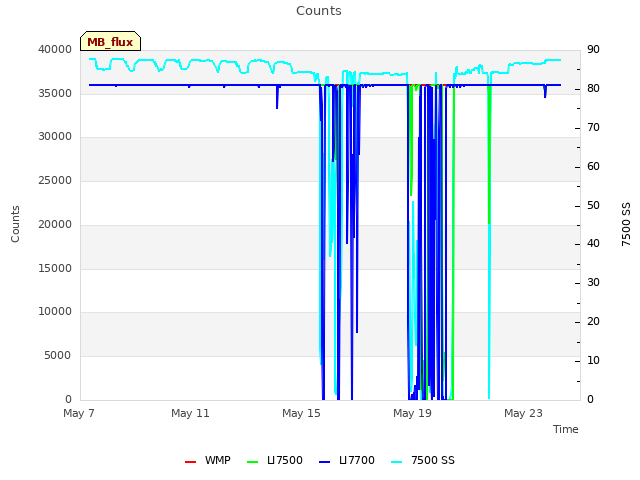Click the 40000 left axis tick label

tap(55, 49)
